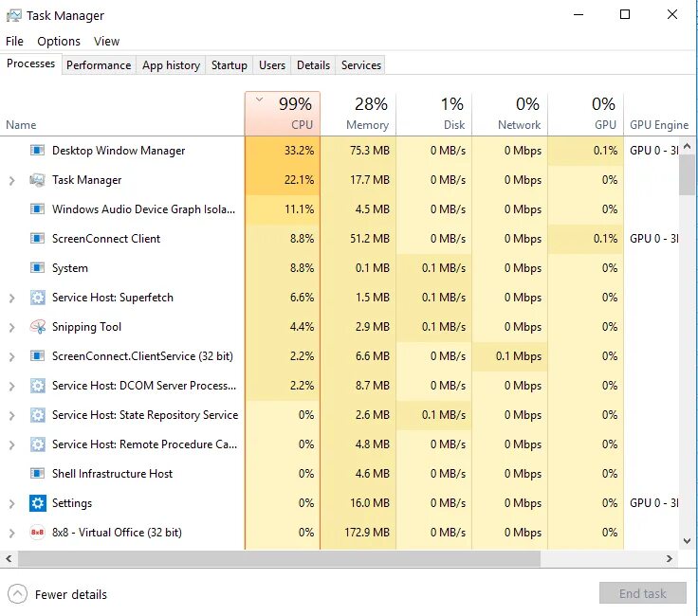Click the 75.3 MB memory value

coord(370,151)
